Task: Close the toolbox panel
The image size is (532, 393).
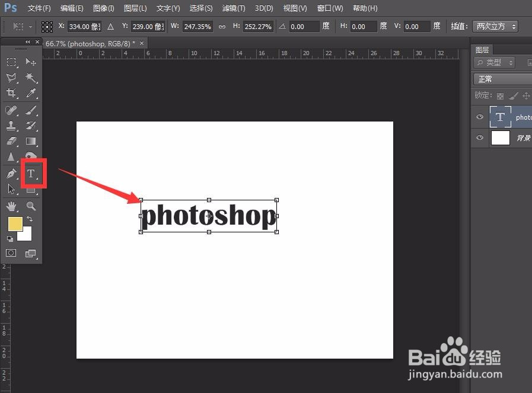Action: (x=37, y=41)
